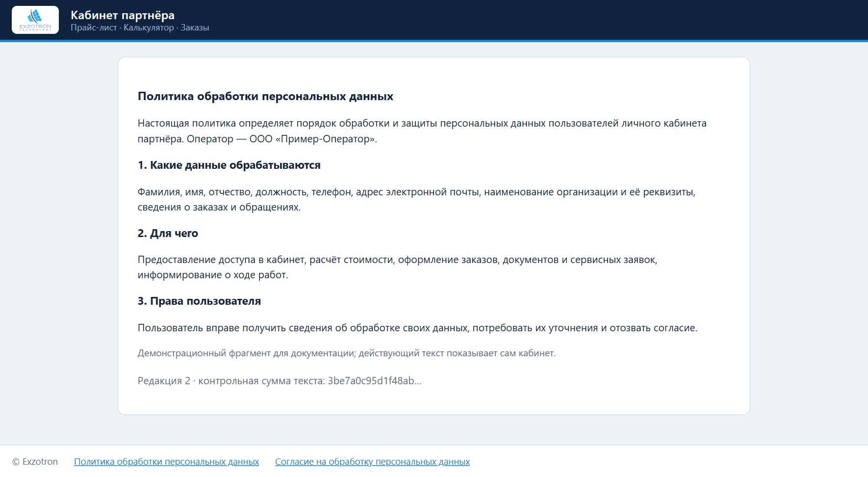Click the main heading 'Политика обработки персональных данных'

pos(265,96)
